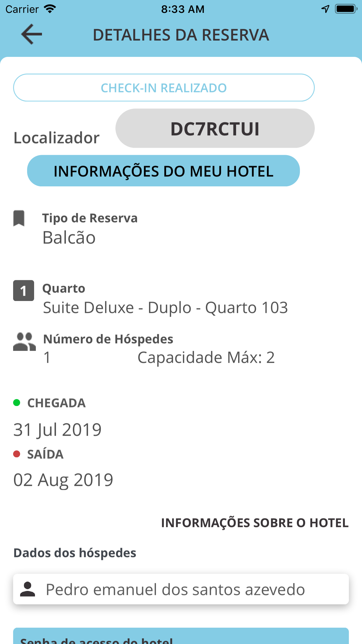Screen dimensions: 362x644
Task: Tap the Wi-Fi status icon
Action: click(50, 9)
